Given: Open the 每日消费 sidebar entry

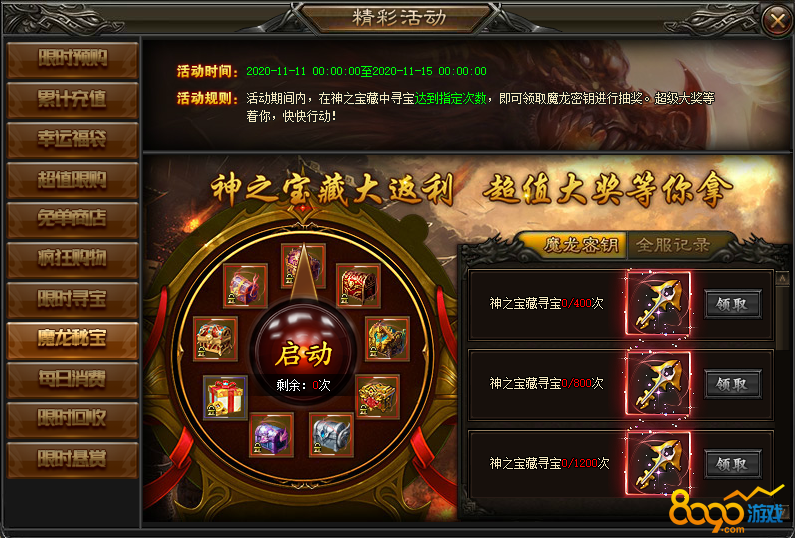Looking at the screenshot, I should pos(73,379).
